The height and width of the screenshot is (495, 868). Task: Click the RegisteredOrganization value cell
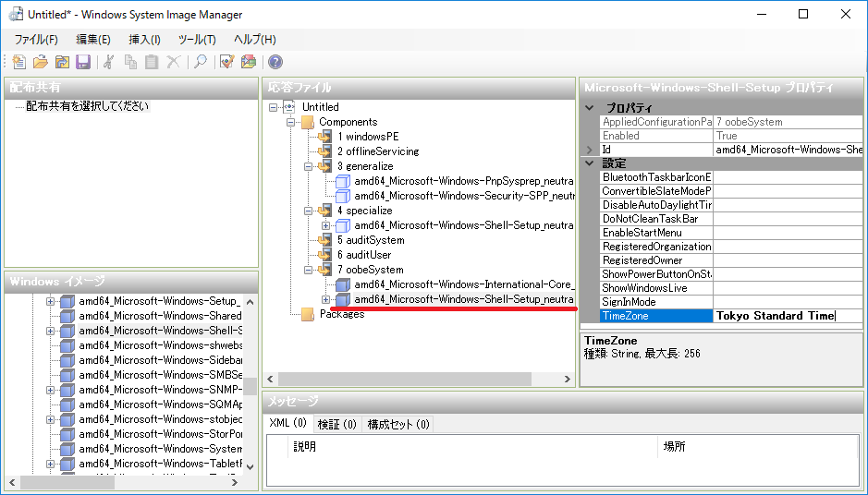[788, 247]
